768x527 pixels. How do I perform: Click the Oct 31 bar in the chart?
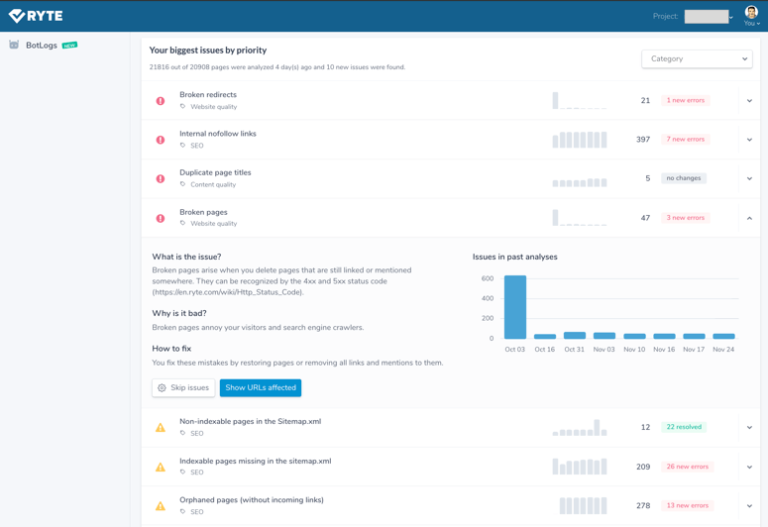pyautogui.click(x=575, y=335)
